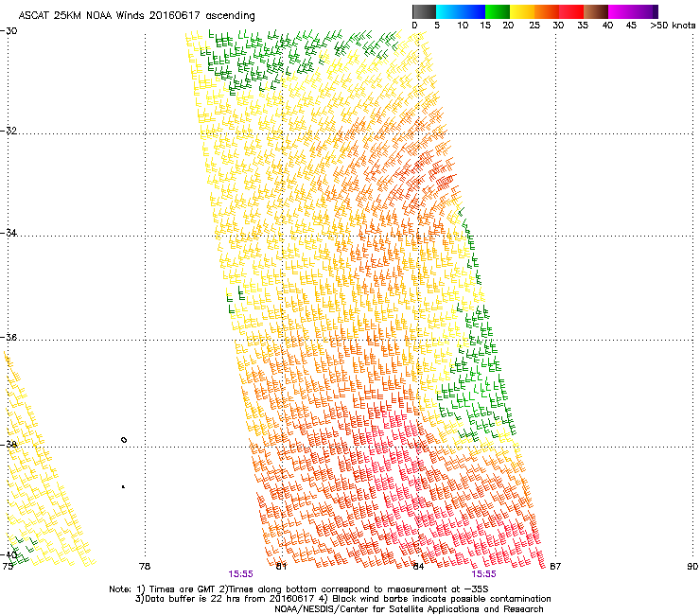Click the brown 35-40 knots legend swatch

(x=596, y=11)
